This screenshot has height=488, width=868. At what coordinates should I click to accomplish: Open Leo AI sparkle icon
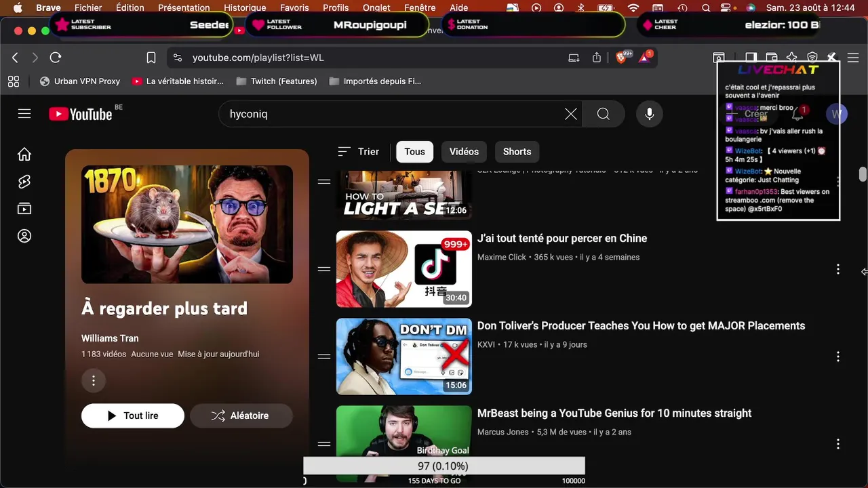(792, 58)
